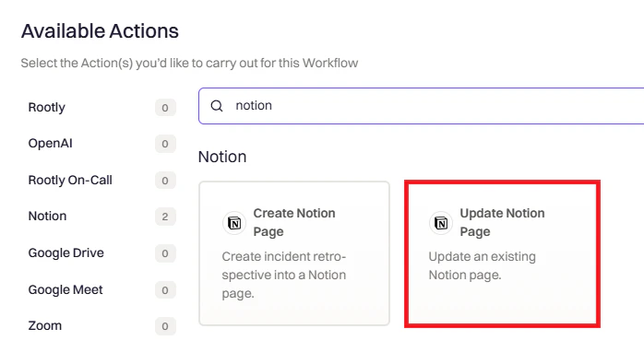Viewport: 644px width, 352px height.
Task: Click the 'Select the Action(s) you'd like' subtitle
Action: tap(189, 64)
